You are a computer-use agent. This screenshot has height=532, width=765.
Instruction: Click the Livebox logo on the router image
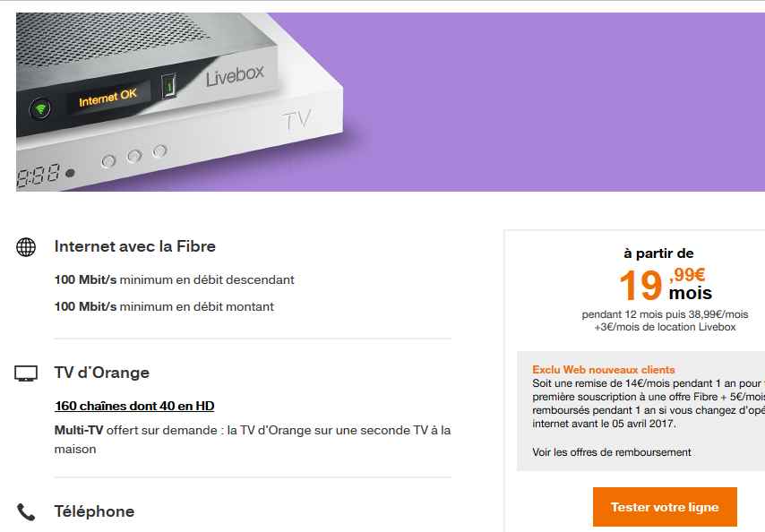(235, 76)
